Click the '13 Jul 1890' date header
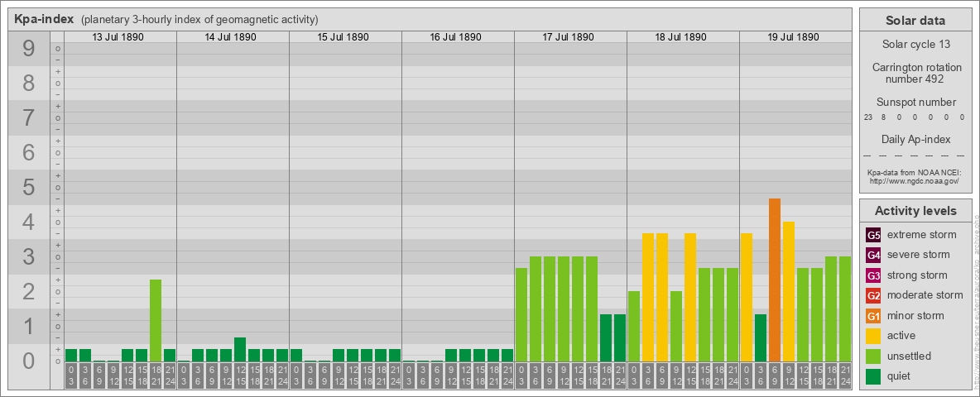 coord(118,37)
